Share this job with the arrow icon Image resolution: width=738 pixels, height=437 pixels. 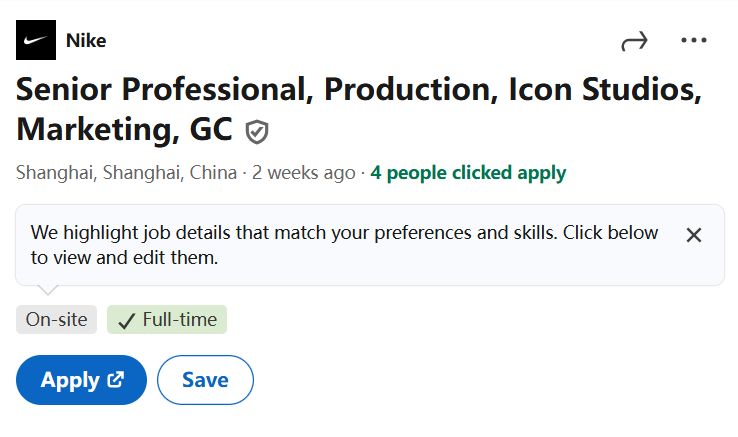pos(634,41)
